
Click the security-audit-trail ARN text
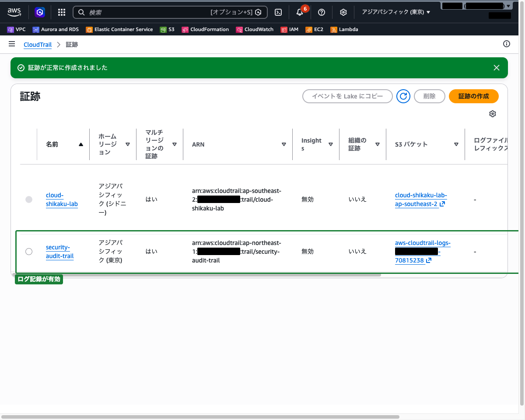click(237, 252)
